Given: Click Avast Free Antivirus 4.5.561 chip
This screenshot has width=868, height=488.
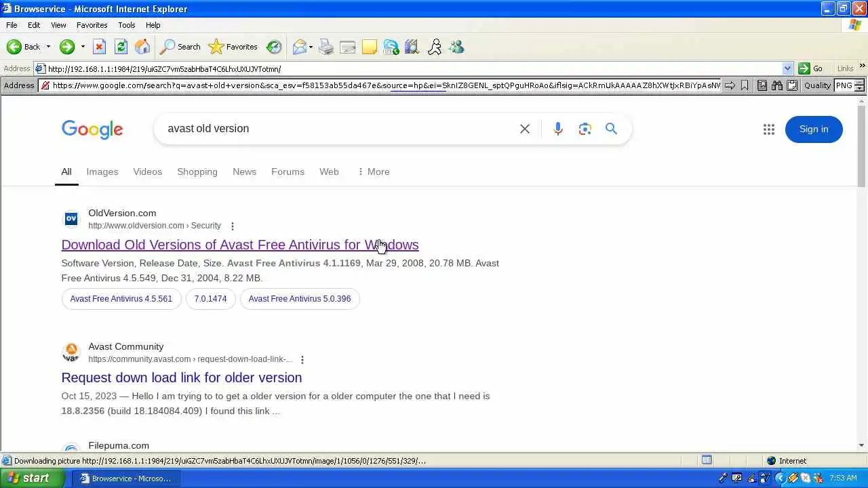Looking at the screenshot, I should [121, 299].
